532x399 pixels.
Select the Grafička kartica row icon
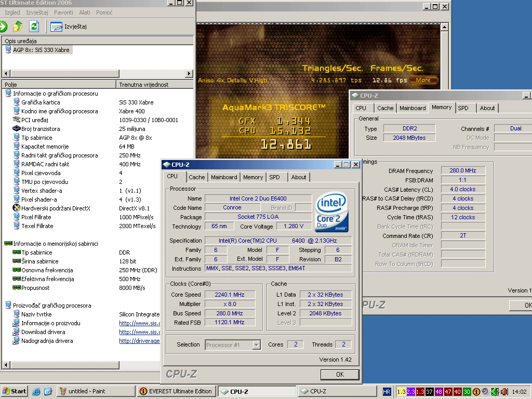tap(16, 102)
